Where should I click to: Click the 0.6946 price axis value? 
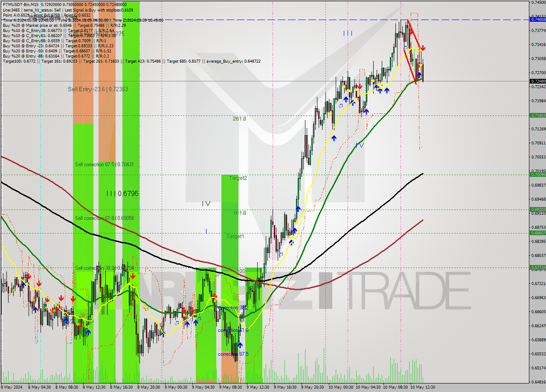pos(538,199)
